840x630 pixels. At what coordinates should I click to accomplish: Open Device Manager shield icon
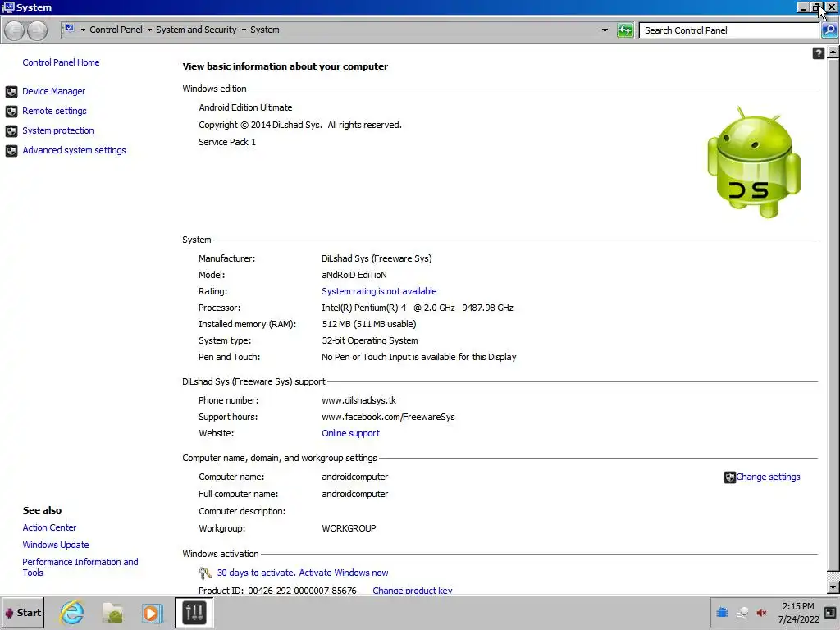11,92
